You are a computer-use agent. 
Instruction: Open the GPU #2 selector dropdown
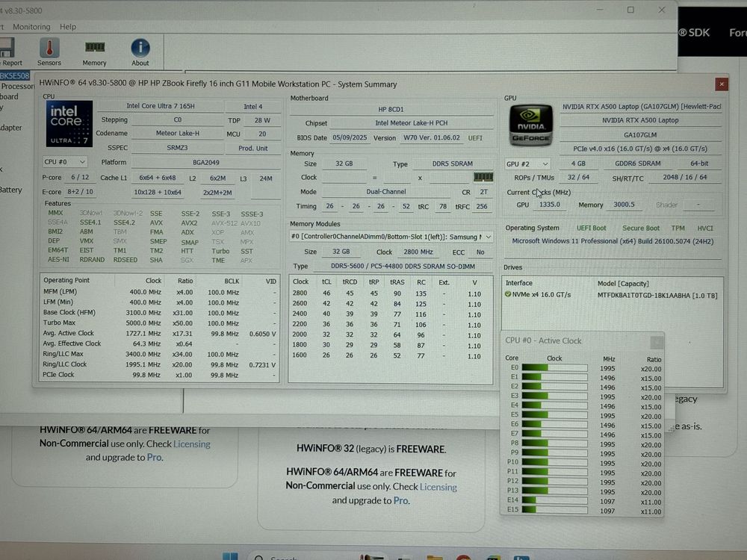click(527, 164)
